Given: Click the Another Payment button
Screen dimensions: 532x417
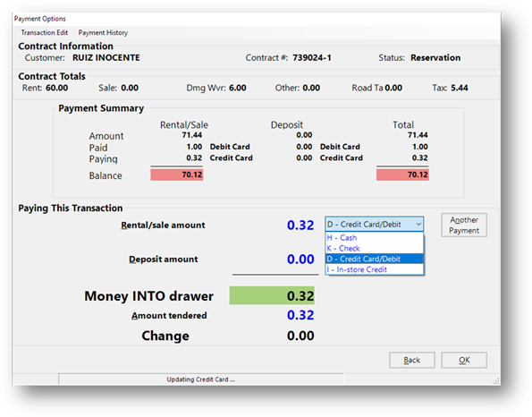Looking at the screenshot, I should [464, 225].
